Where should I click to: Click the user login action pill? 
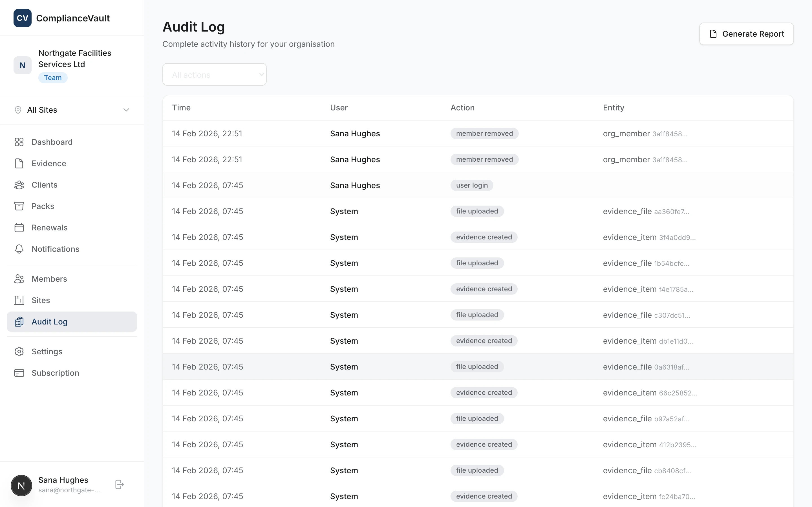coord(471,185)
